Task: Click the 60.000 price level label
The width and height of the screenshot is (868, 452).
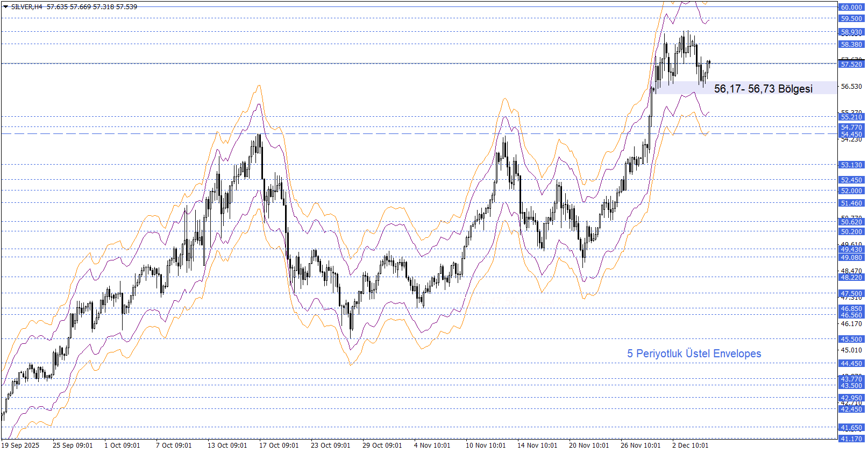Action: 851,7
